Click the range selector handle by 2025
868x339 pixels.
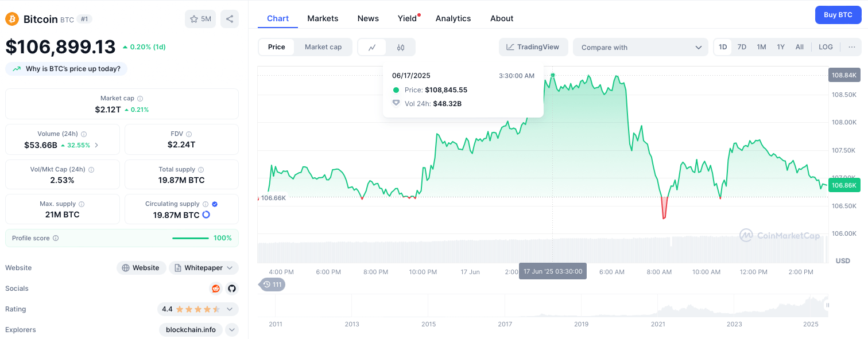tap(827, 305)
